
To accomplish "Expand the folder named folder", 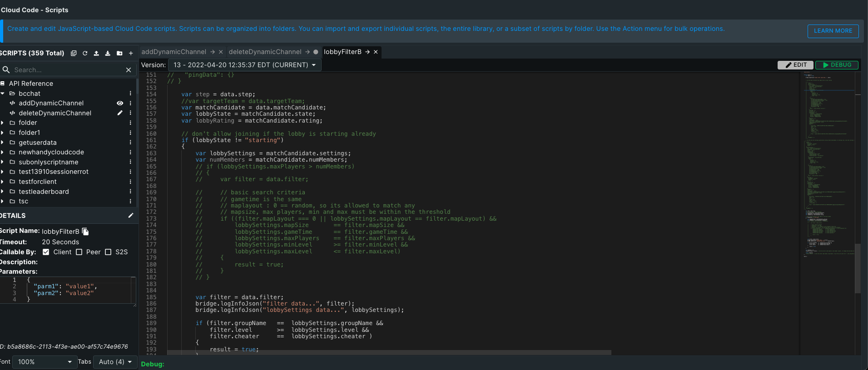I will click(2, 123).
